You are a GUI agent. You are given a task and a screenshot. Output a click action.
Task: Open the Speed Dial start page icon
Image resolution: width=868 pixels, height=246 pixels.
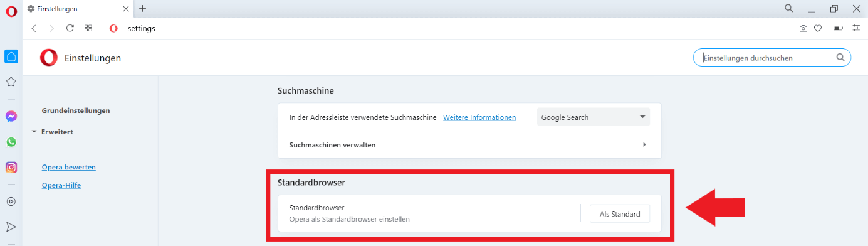[x=11, y=56]
